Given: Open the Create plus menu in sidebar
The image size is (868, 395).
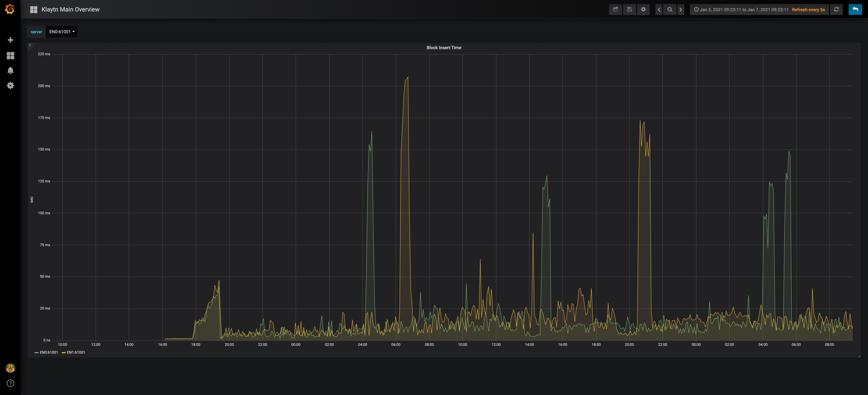Looking at the screenshot, I should click(x=11, y=40).
